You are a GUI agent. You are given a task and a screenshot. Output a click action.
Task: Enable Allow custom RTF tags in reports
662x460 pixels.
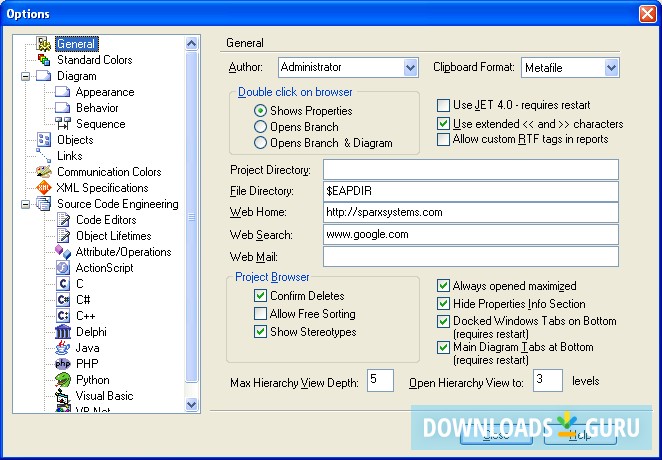(x=443, y=139)
